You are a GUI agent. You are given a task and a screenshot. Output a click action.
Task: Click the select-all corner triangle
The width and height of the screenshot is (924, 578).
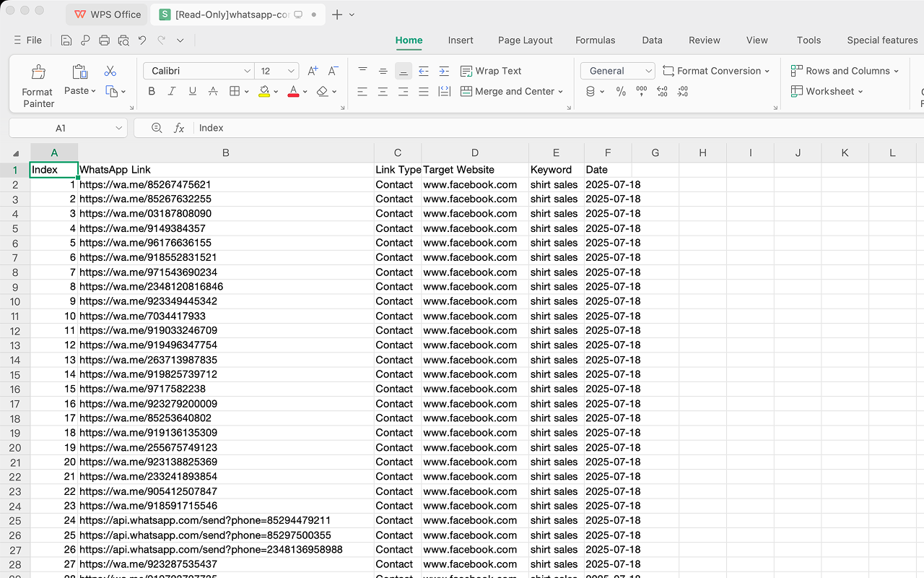click(16, 153)
